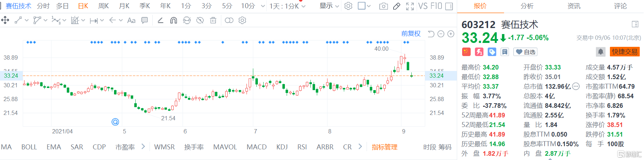Image resolution: width=644 pixels, height=160 pixels.
Task: Expand trend line tool dropdown arrow
Action: tap(27, 20)
